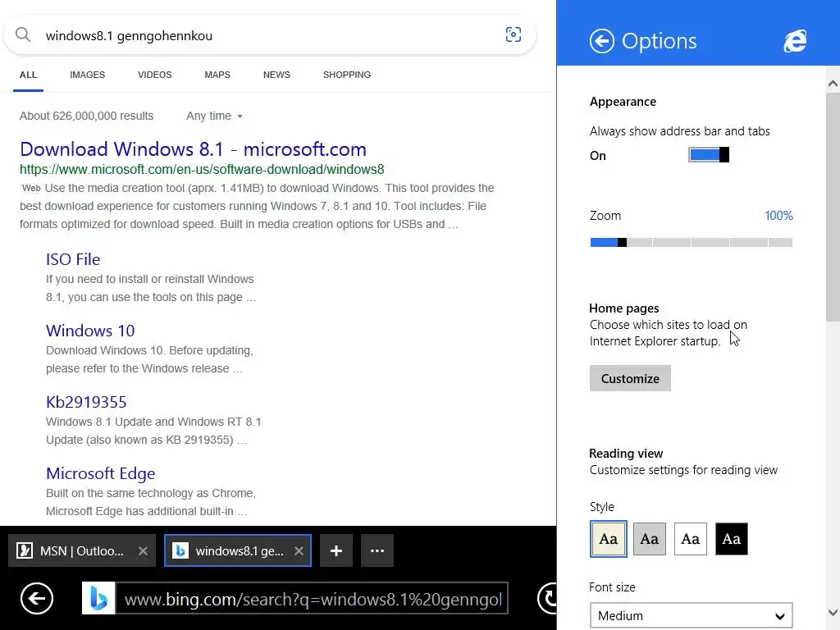Expand the Any time filter dropdown
Image resolution: width=840 pixels, height=630 pixels.
(x=214, y=116)
